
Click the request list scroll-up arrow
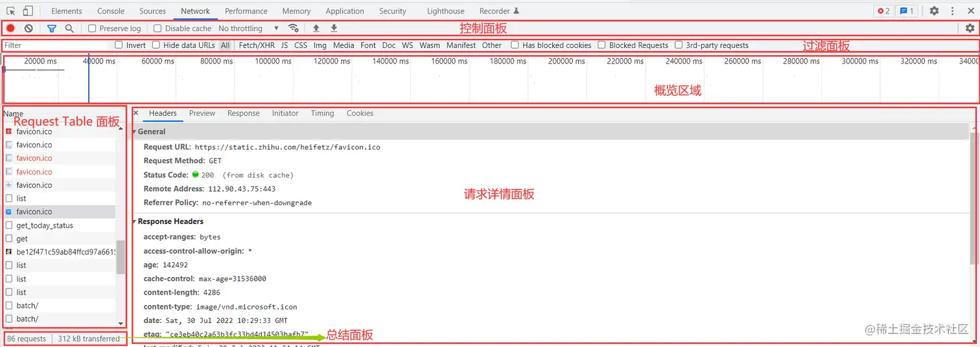click(120, 128)
